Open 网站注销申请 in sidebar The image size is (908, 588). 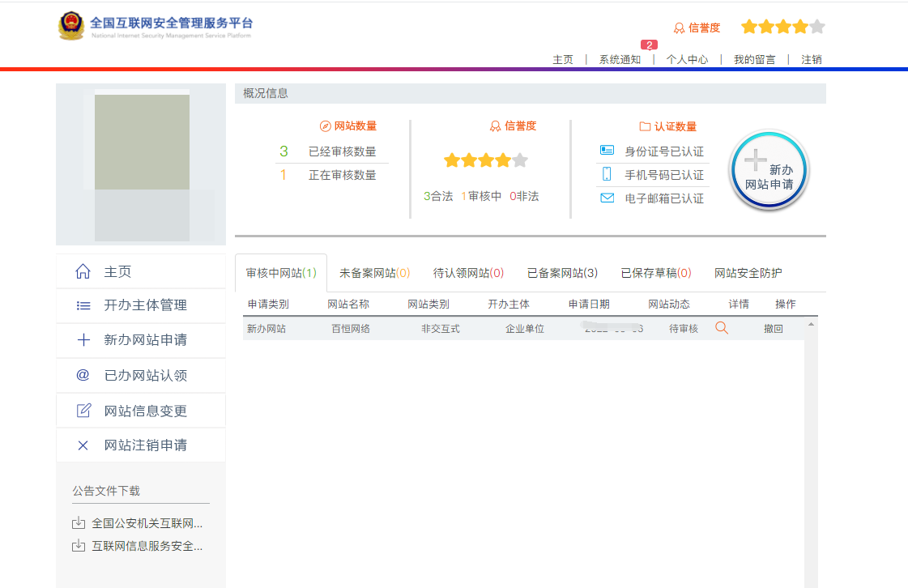click(x=141, y=445)
